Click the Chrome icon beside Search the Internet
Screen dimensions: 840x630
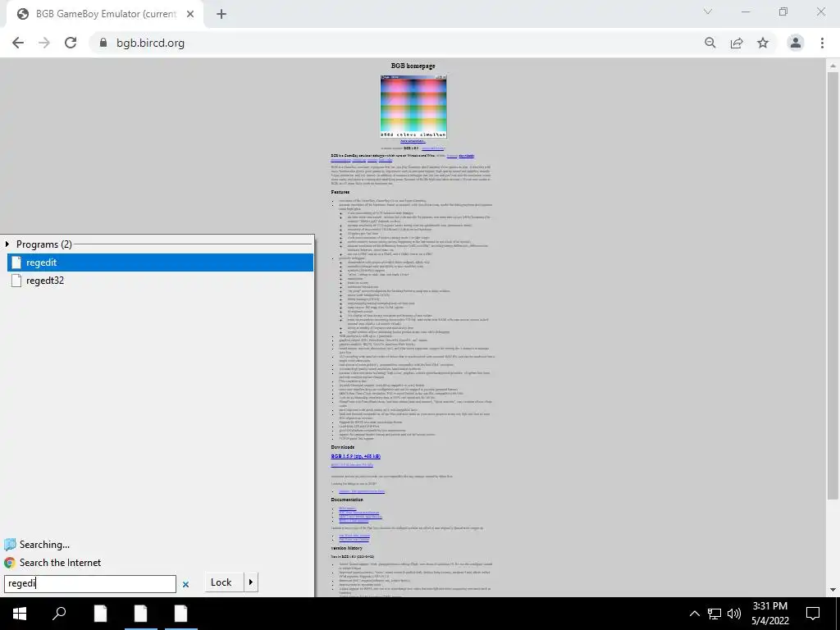coord(10,563)
